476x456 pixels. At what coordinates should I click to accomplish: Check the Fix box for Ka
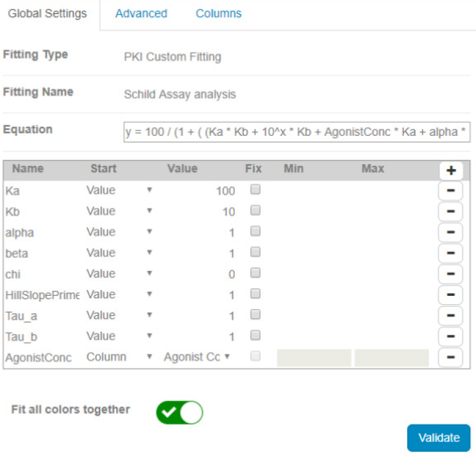tap(255, 190)
